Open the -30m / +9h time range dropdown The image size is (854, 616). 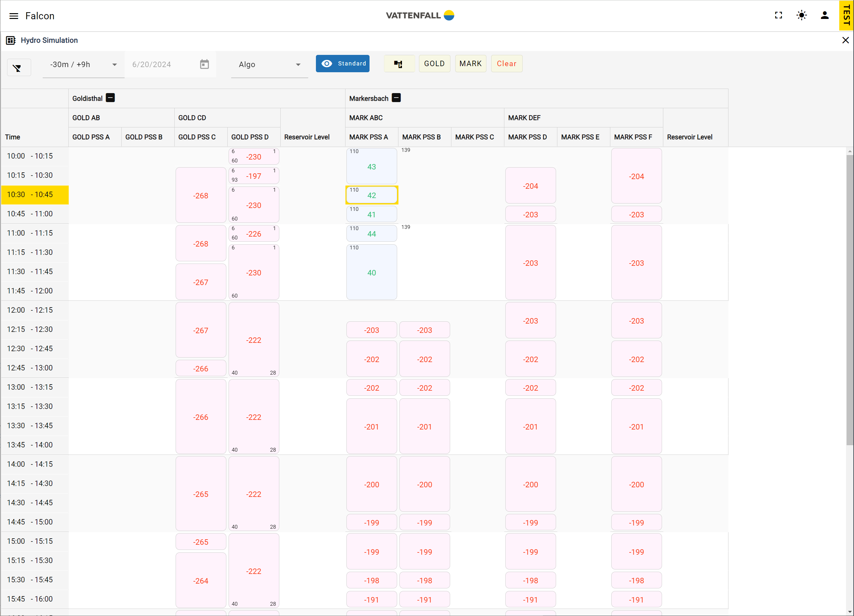pos(83,65)
